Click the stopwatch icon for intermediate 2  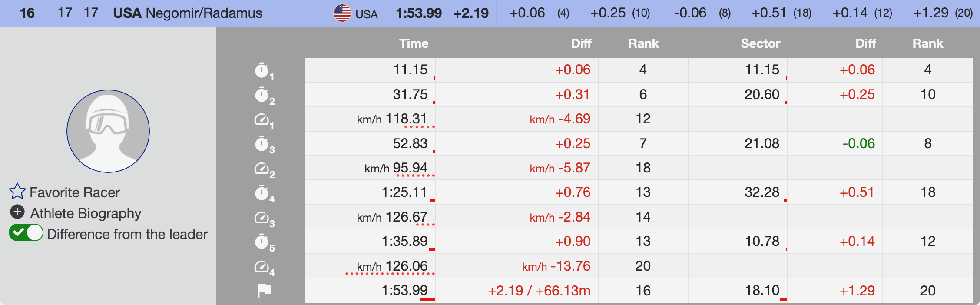tap(262, 95)
